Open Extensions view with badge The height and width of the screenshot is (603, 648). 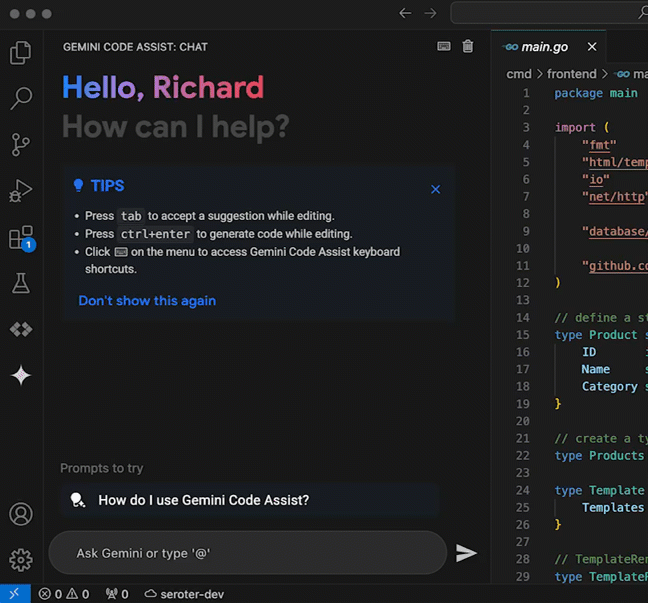21,238
